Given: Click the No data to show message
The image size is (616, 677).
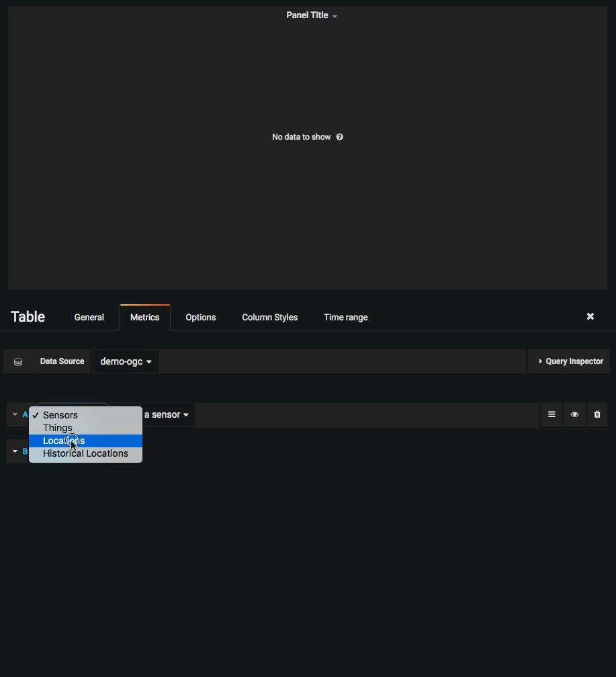Looking at the screenshot, I should tap(302, 137).
